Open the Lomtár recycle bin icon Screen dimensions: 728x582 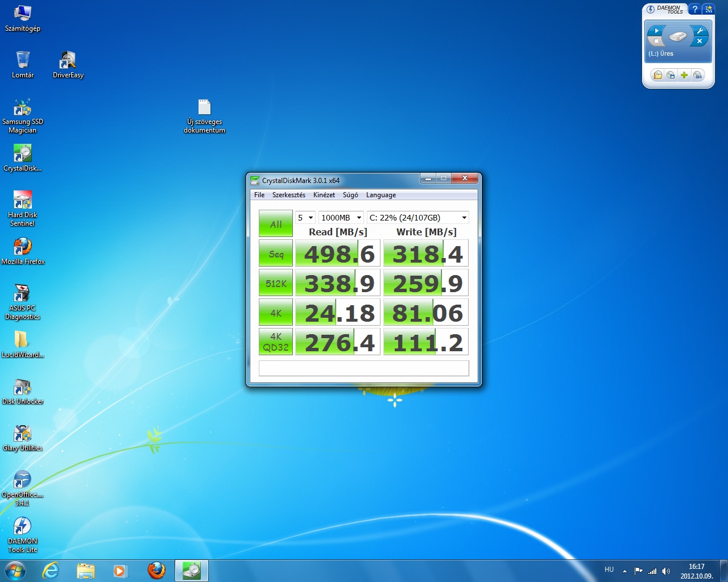pos(23,64)
